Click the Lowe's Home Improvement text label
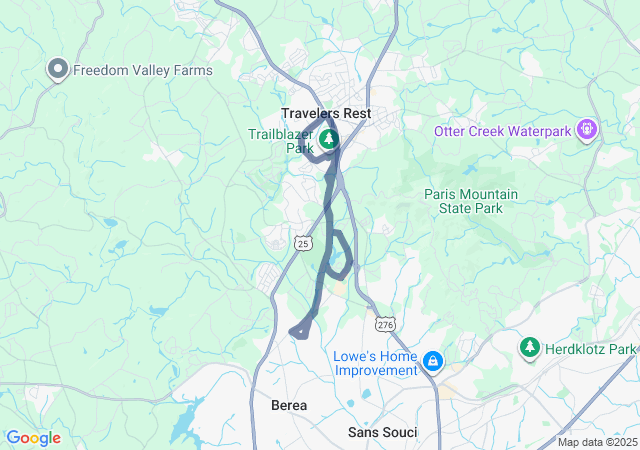 click(x=376, y=363)
